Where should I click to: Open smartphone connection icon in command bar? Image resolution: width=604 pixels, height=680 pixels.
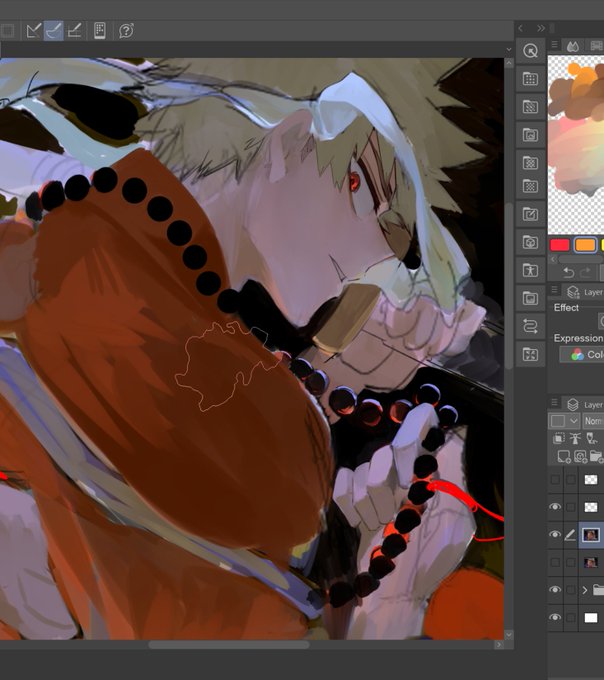point(100,31)
